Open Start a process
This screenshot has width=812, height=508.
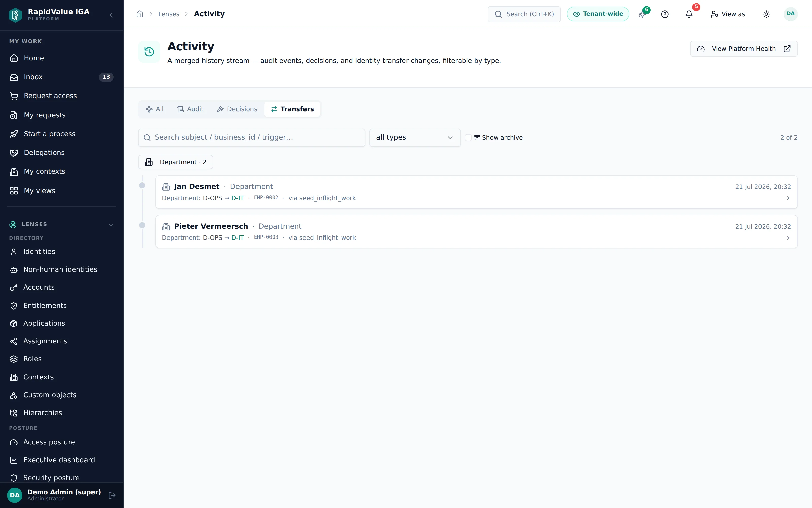click(62, 134)
